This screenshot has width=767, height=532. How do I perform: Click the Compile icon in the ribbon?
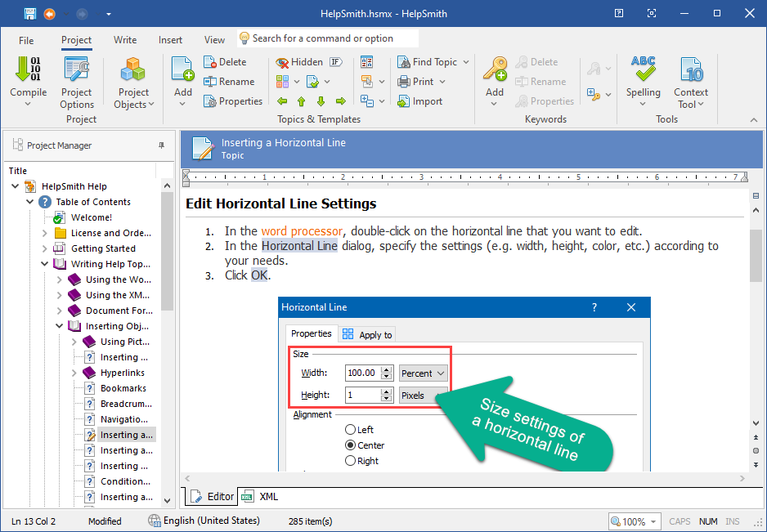28,69
